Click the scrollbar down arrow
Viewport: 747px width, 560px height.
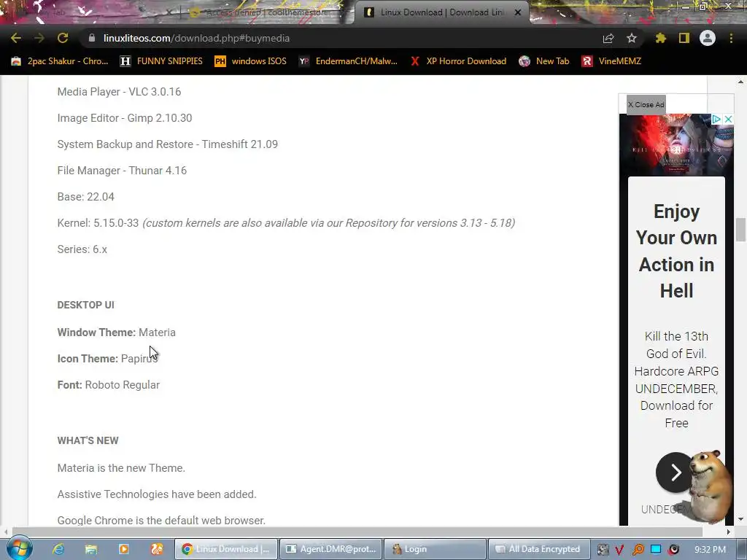740,519
